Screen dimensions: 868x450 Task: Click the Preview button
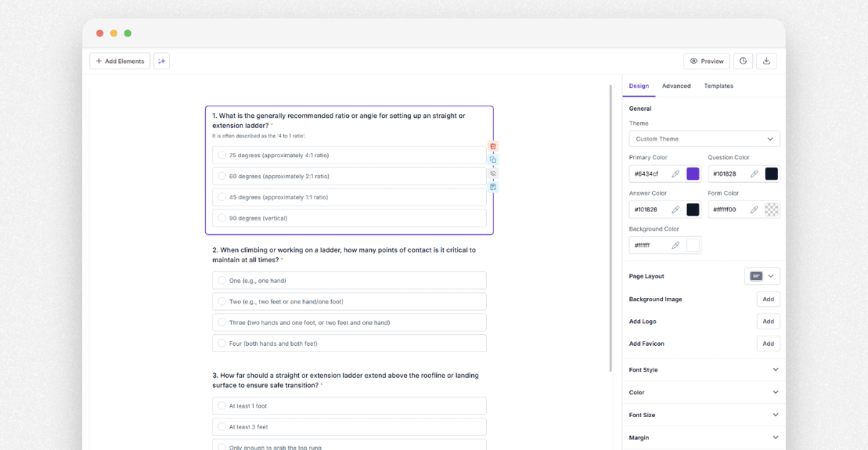pyautogui.click(x=706, y=61)
